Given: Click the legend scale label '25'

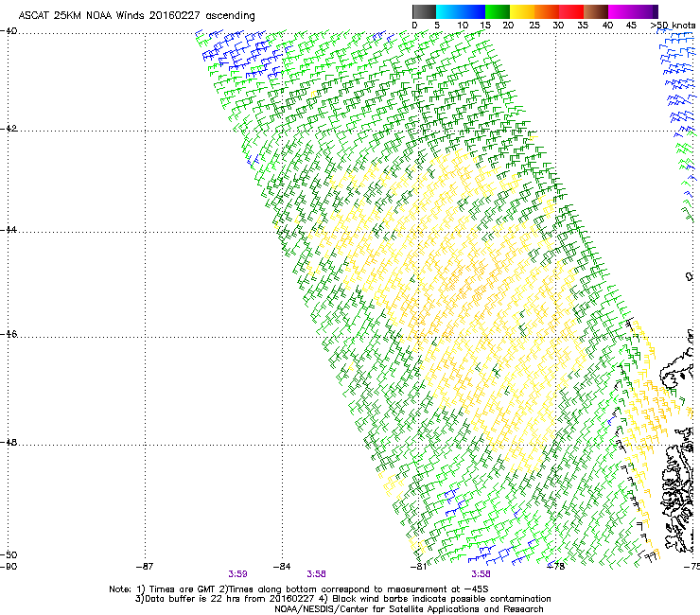Looking at the screenshot, I should pyautogui.click(x=534, y=26).
